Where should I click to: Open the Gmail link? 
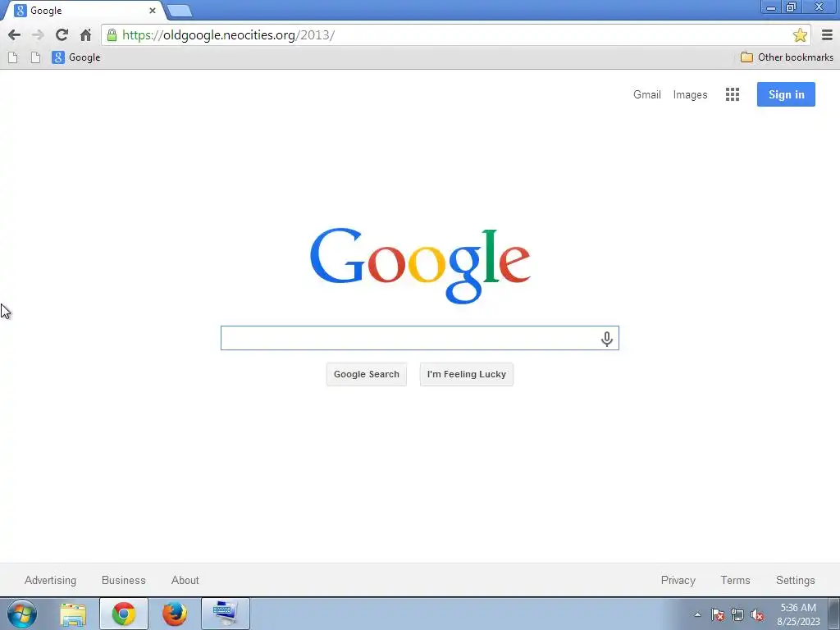pos(647,95)
